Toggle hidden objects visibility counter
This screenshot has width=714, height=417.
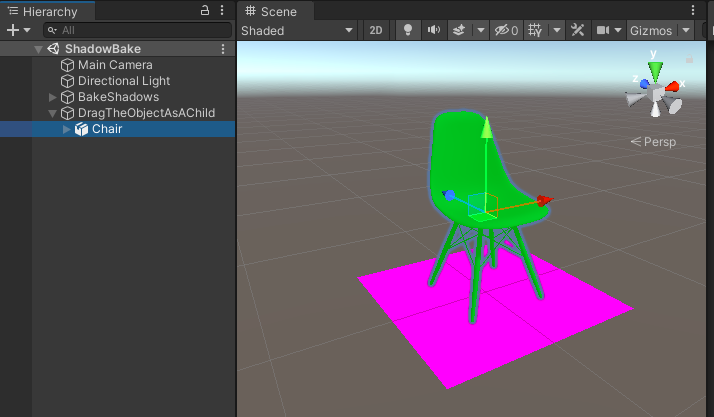(506, 31)
